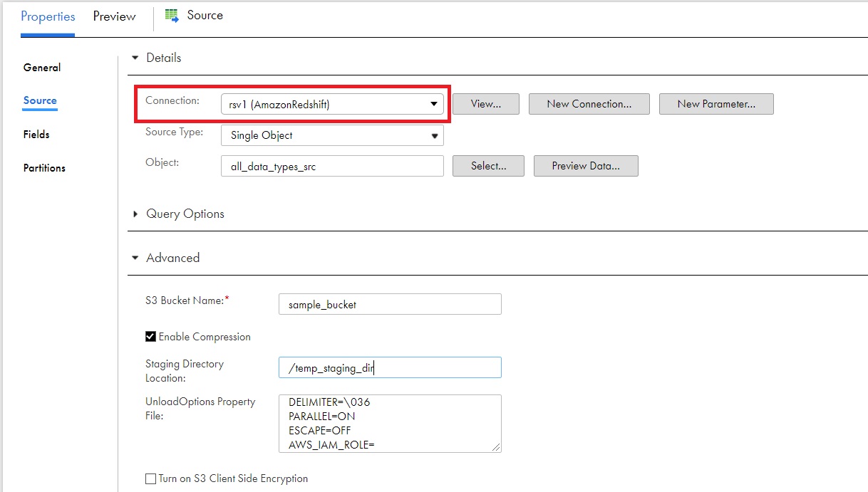Open the General section
Viewport: 868px width, 492px height.
42,68
